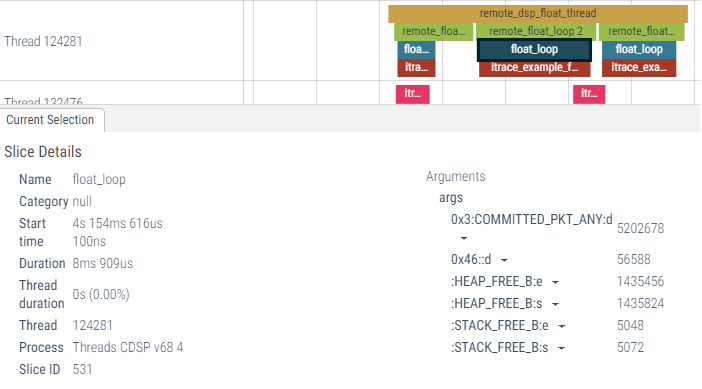
Task: Click the Slice Details heading
Action: (43, 152)
